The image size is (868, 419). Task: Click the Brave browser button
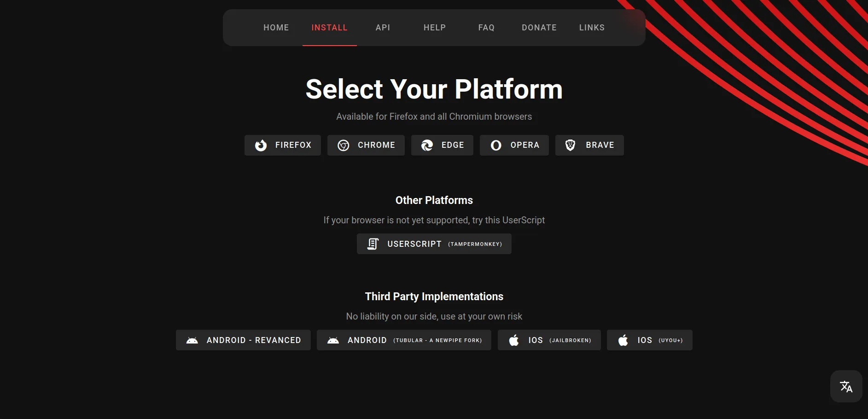[589, 145]
